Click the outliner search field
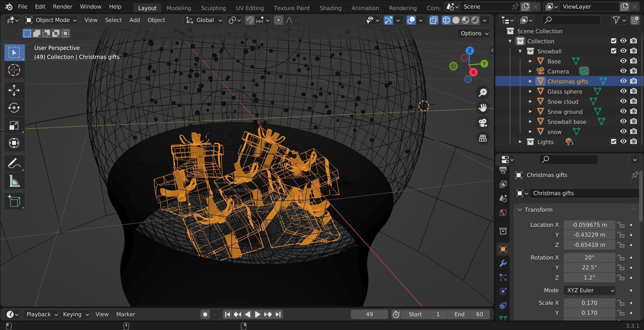Viewport: 644px width, 330px height. click(571, 20)
